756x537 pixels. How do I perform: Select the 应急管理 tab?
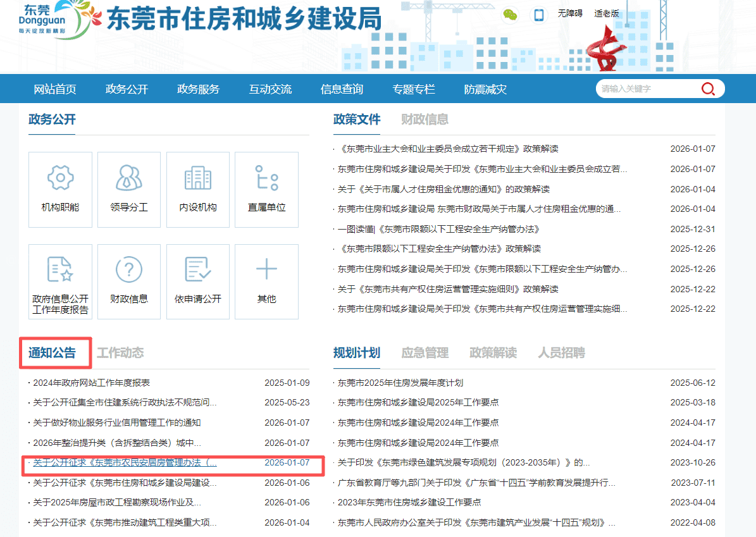click(x=424, y=353)
